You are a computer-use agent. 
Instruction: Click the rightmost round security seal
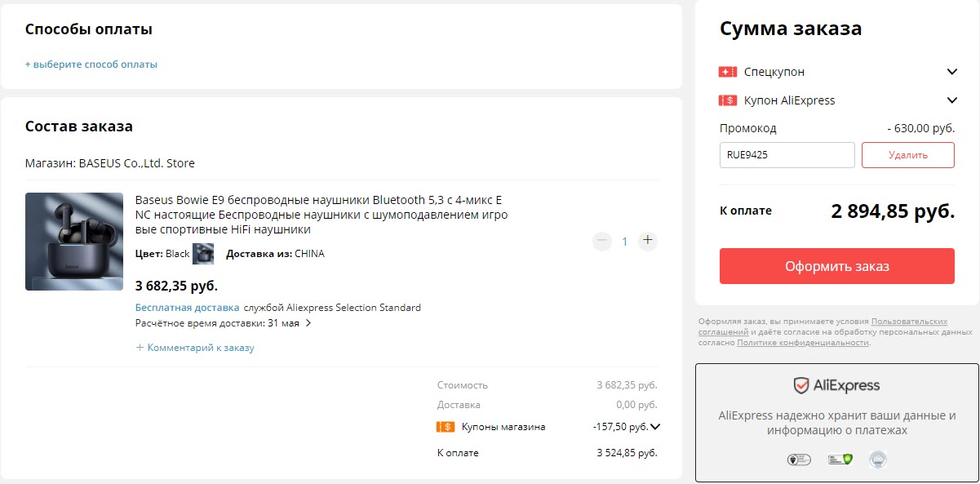pyautogui.click(x=877, y=460)
